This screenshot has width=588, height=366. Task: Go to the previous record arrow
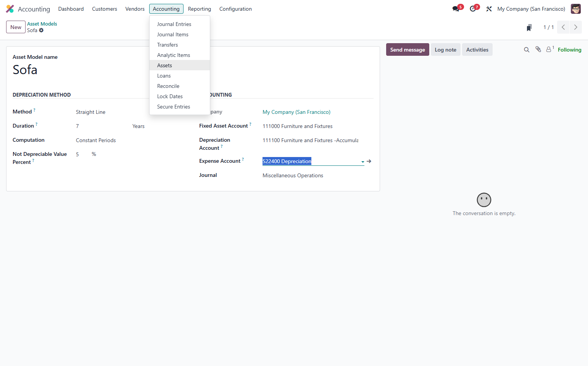pyautogui.click(x=563, y=27)
